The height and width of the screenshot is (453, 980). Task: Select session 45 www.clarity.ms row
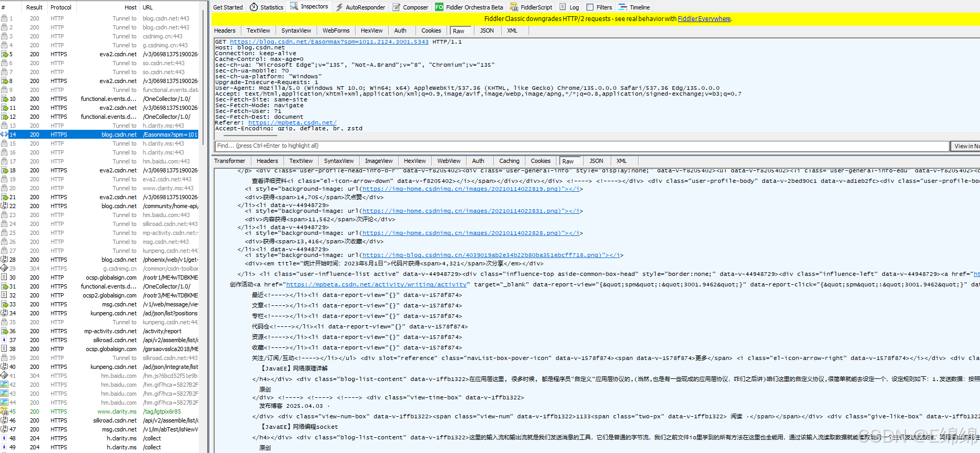point(99,411)
